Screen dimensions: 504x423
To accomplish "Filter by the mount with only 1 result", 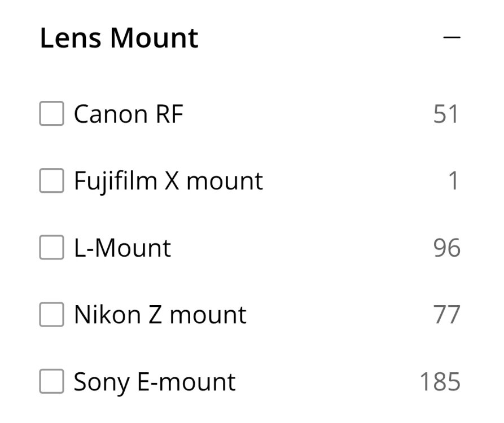I will [x=51, y=181].
